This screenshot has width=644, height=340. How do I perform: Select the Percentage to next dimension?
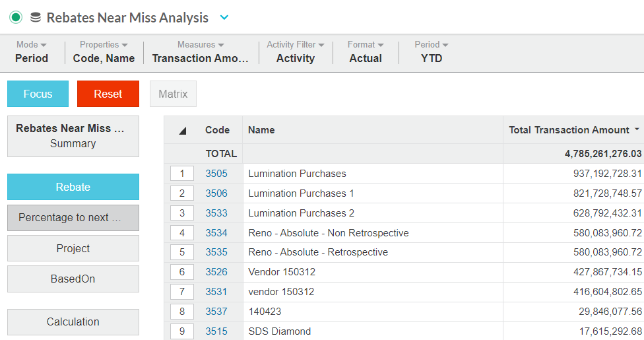point(73,218)
